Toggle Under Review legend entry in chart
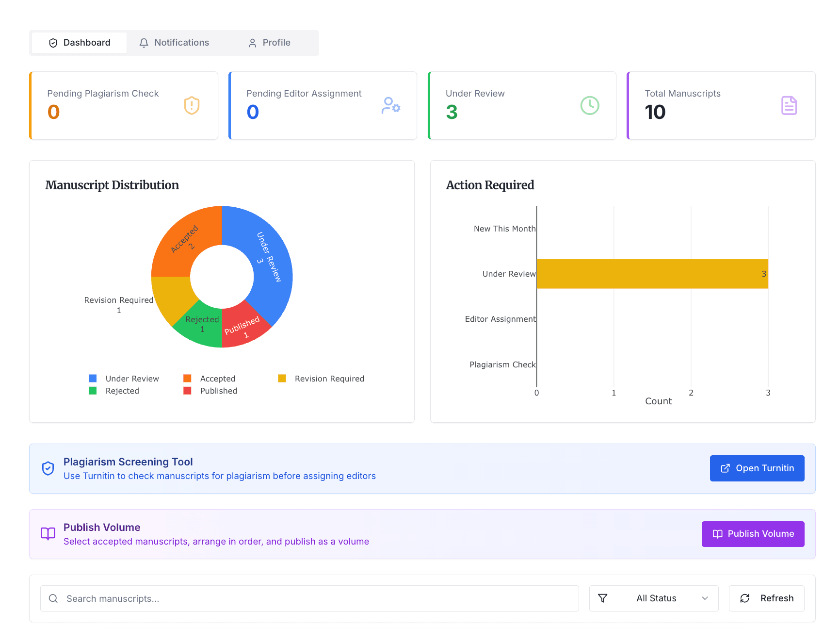Image resolution: width=840 pixels, height=629 pixels. (x=124, y=379)
